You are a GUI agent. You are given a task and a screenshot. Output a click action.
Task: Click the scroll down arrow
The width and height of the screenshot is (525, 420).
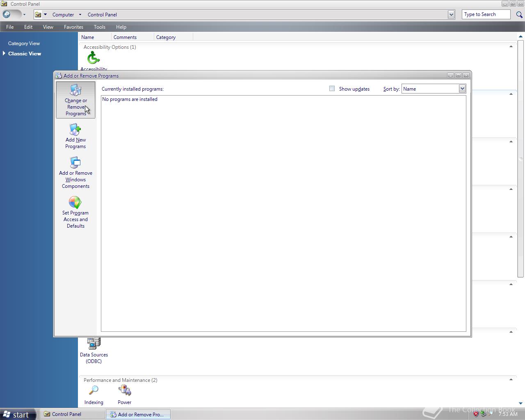pos(520,403)
